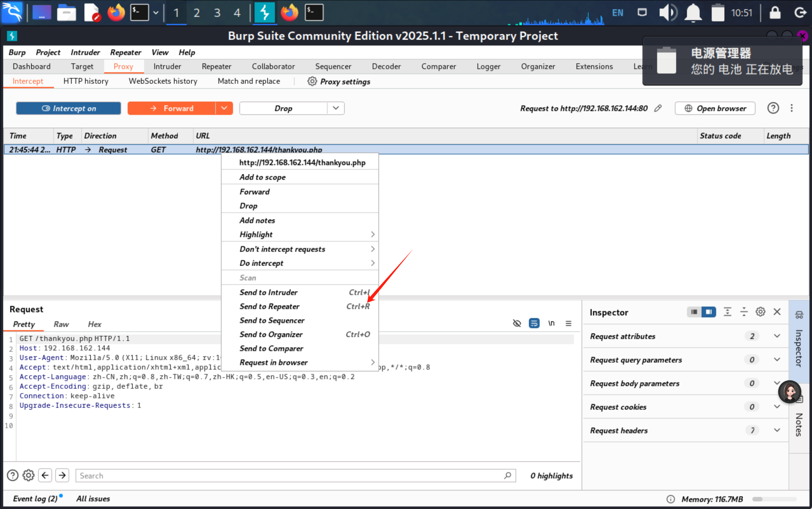
Task: Toggle hide non-printable characters eye icon
Action: [x=517, y=323]
